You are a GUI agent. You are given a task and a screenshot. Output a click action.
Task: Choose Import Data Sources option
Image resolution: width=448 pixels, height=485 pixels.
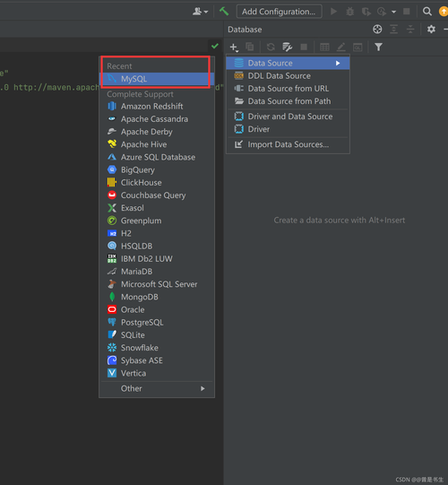pos(288,144)
